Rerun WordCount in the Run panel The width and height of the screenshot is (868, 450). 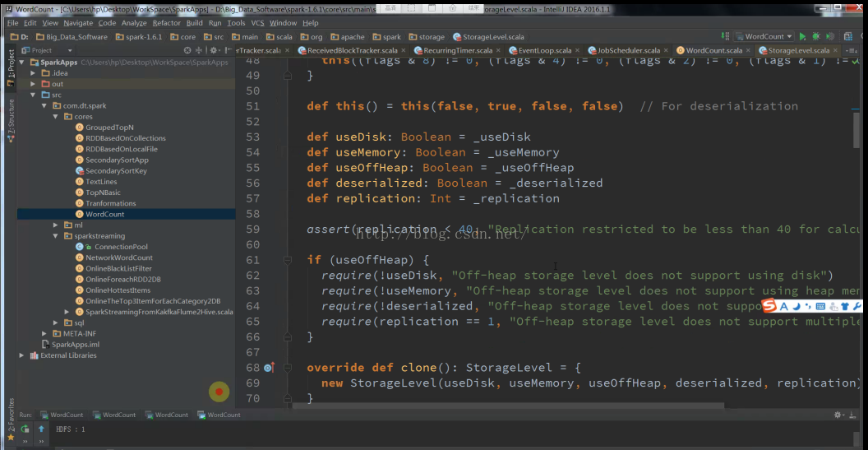pos(25,429)
